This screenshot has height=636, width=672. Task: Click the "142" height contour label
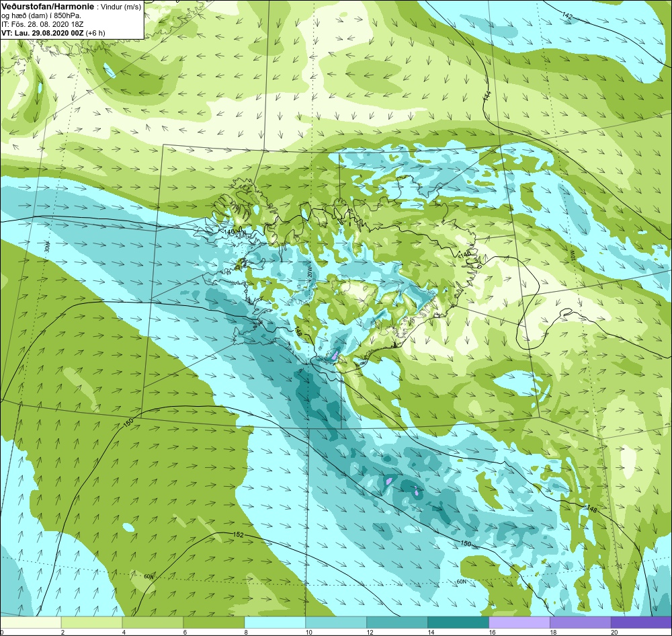point(567,16)
